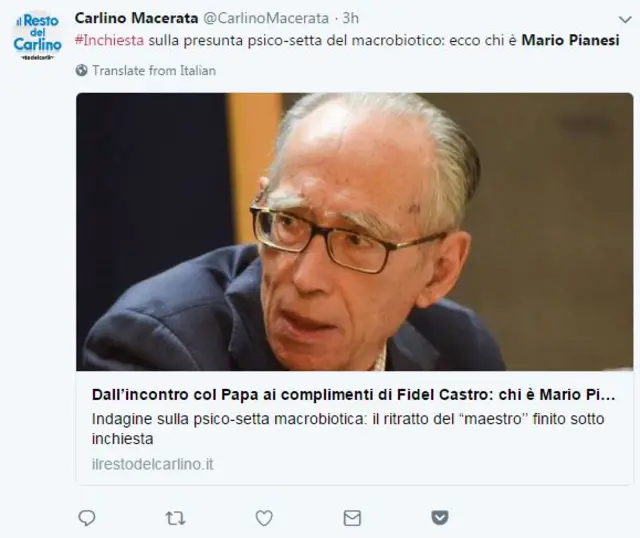640x538 pixels.
Task: Like the tweet with the heart icon
Action: coord(264,518)
